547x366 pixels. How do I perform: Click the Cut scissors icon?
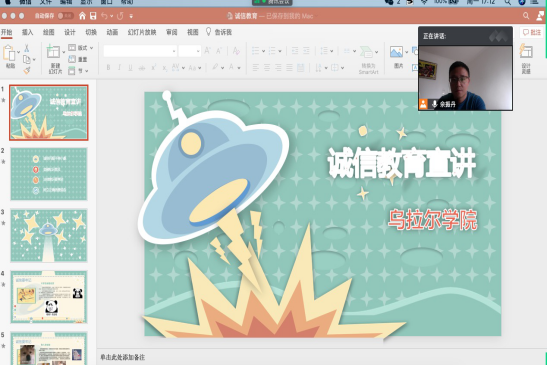pyautogui.click(x=27, y=48)
